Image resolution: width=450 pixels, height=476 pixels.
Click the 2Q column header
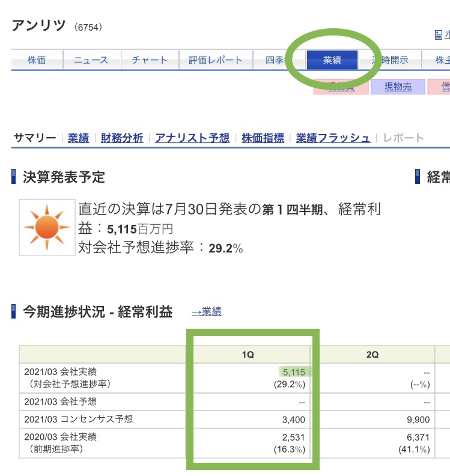click(372, 355)
